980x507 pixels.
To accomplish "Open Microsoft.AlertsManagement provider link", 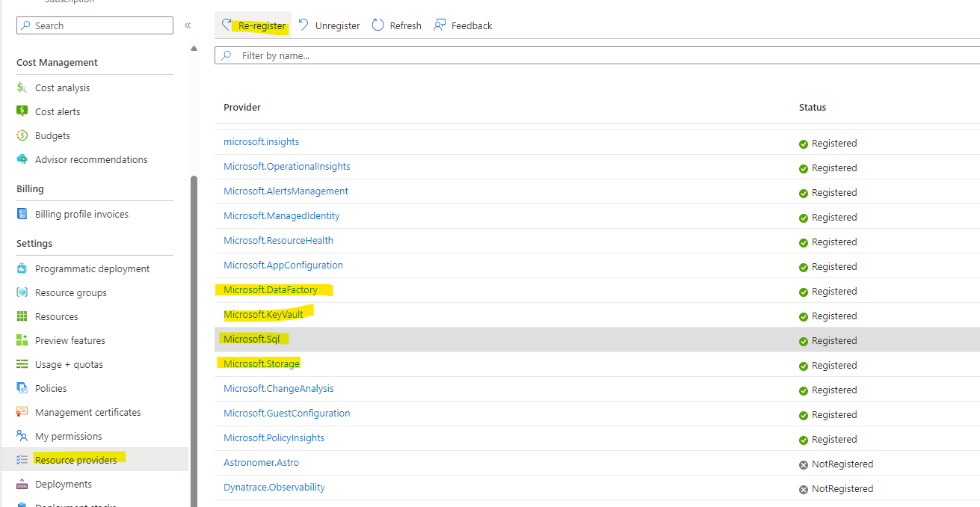I will pyautogui.click(x=286, y=191).
